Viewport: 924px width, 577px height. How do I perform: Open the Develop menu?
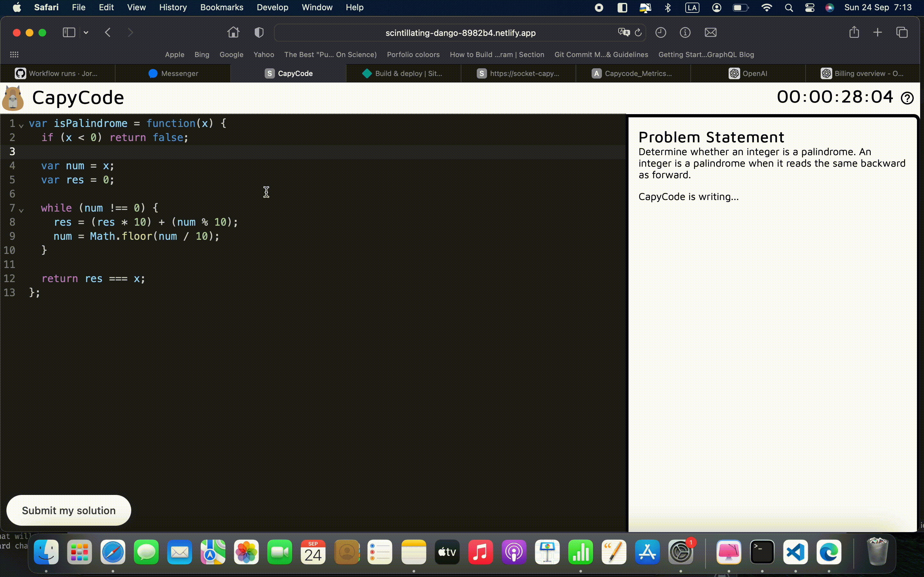[x=272, y=8]
